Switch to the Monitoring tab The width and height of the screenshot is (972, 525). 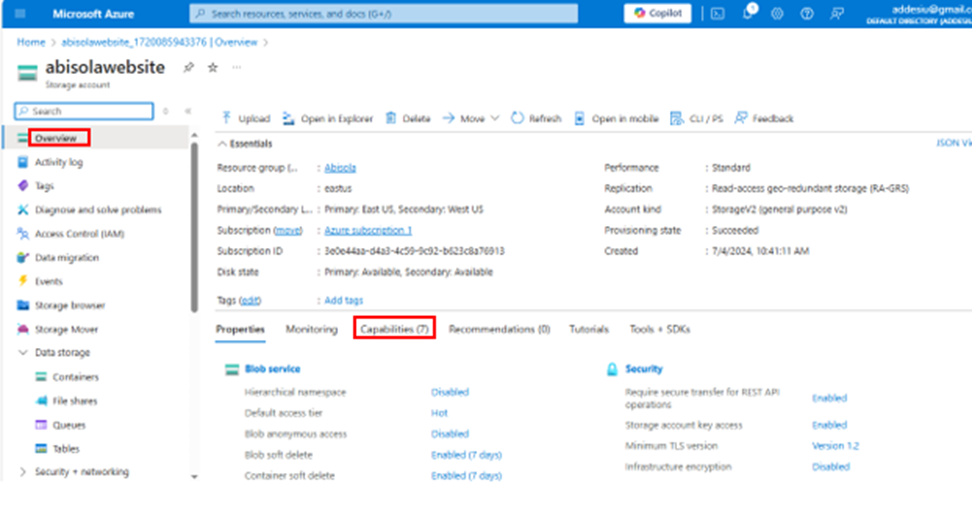(312, 329)
